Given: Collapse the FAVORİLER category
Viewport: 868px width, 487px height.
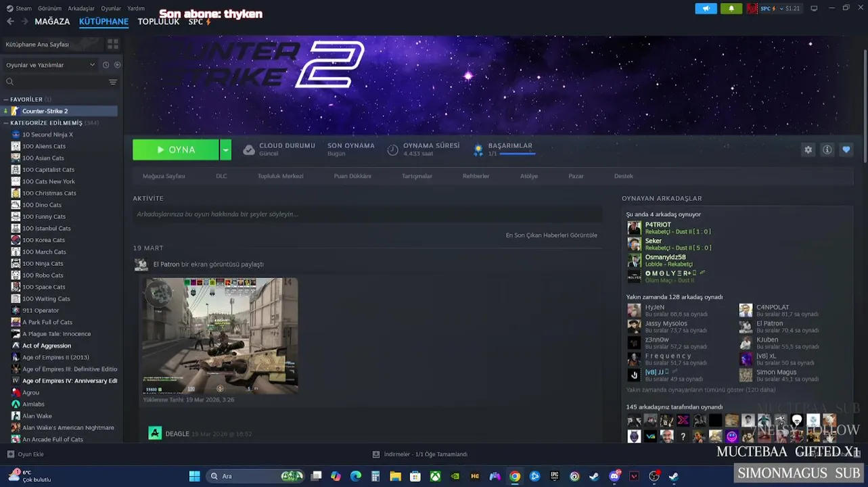Looking at the screenshot, I should tap(26, 99).
